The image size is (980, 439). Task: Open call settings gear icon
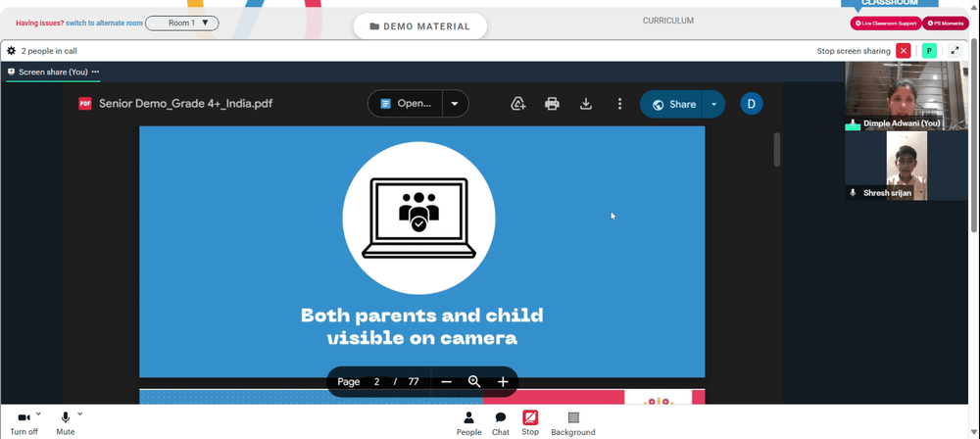(x=11, y=51)
